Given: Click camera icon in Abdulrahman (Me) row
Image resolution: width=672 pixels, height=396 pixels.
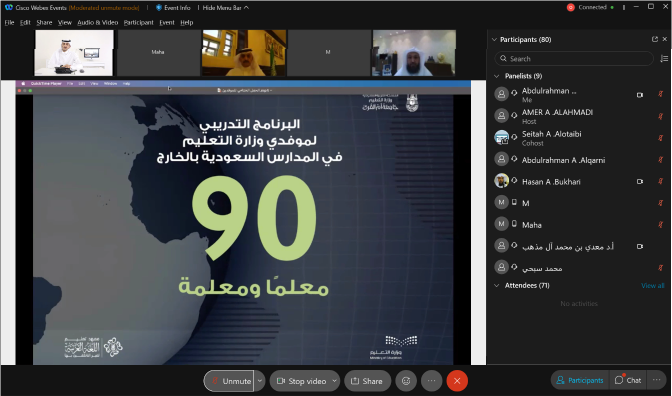Looking at the screenshot, I should click(x=640, y=95).
